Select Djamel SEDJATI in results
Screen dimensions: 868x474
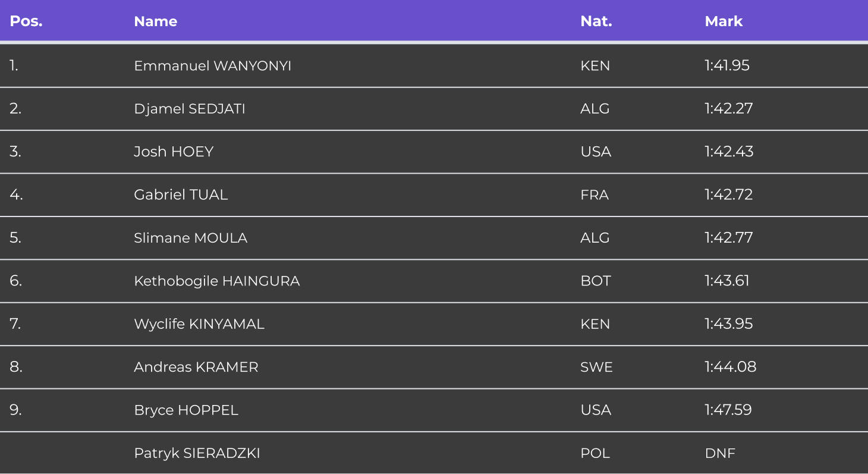pos(190,109)
